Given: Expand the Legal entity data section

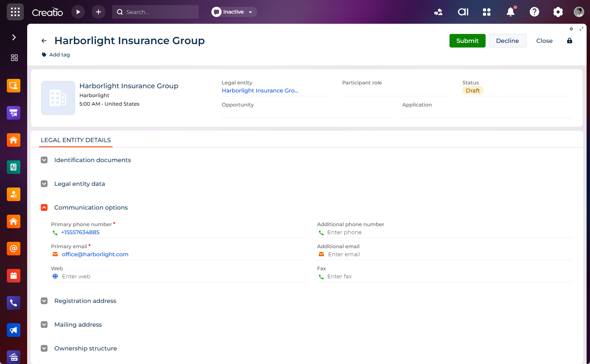Looking at the screenshot, I should (44, 184).
